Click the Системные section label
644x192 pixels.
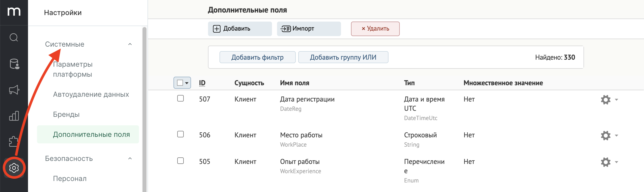(65, 44)
